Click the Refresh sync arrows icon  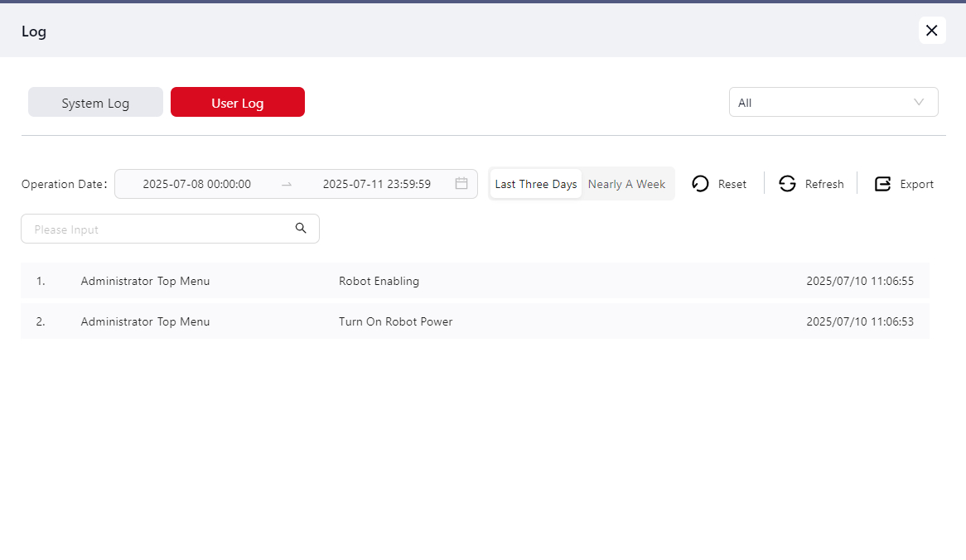pos(787,184)
